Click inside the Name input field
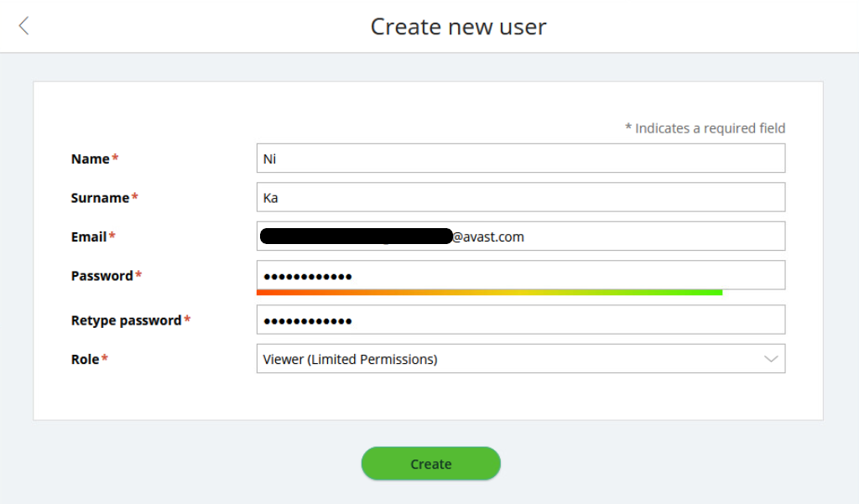The width and height of the screenshot is (859, 504). [520, 158]
